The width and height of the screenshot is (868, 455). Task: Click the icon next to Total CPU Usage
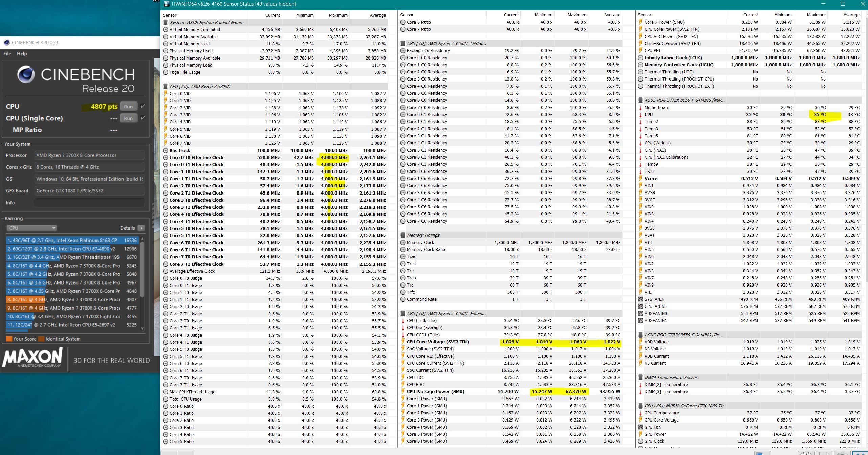pos(166,399)
